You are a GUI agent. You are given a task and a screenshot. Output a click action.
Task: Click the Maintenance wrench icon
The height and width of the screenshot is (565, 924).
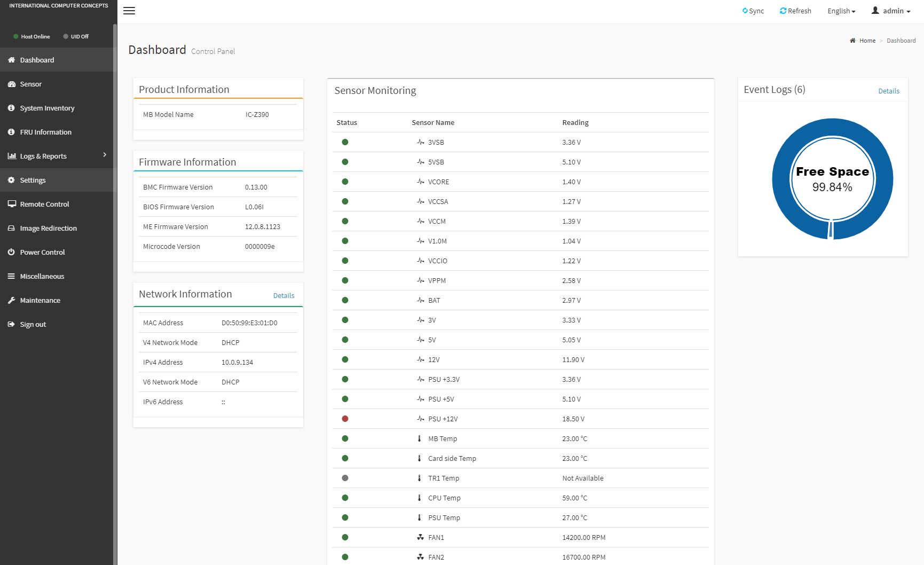pos(11,301)
